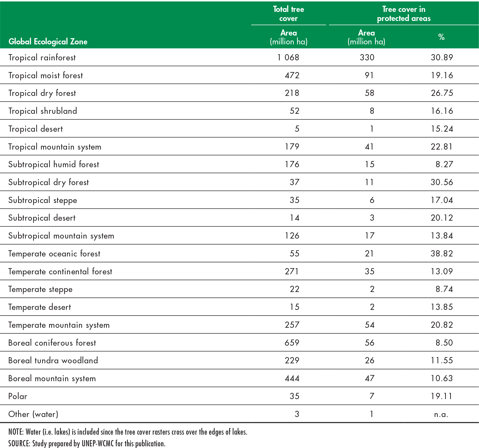Select the Subtropical steppe row label

(43, 200)
